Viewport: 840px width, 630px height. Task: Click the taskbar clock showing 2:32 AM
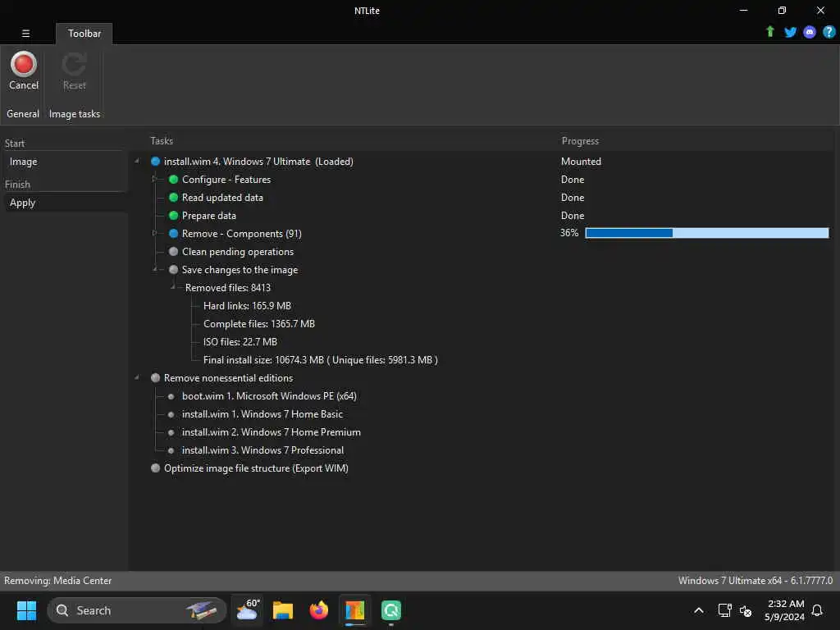[x=784, y=610]
